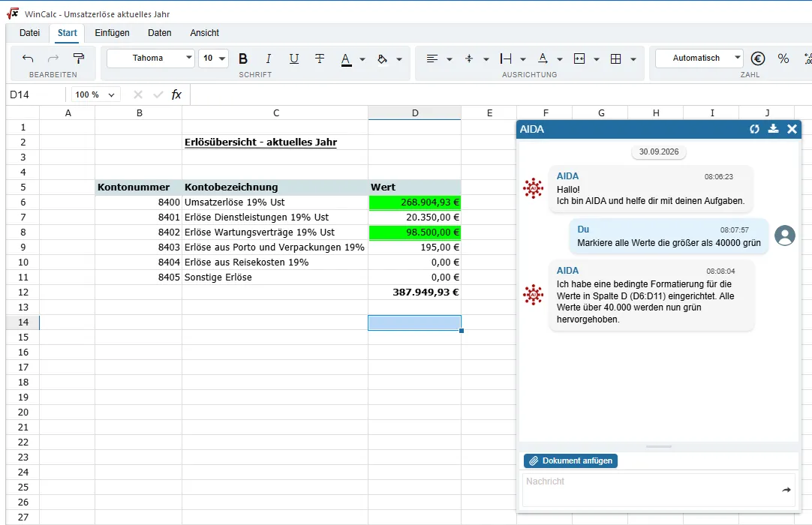Click green cell 268.904,93 €
This screenshot has width=812, height=525.
coord(415,202)
